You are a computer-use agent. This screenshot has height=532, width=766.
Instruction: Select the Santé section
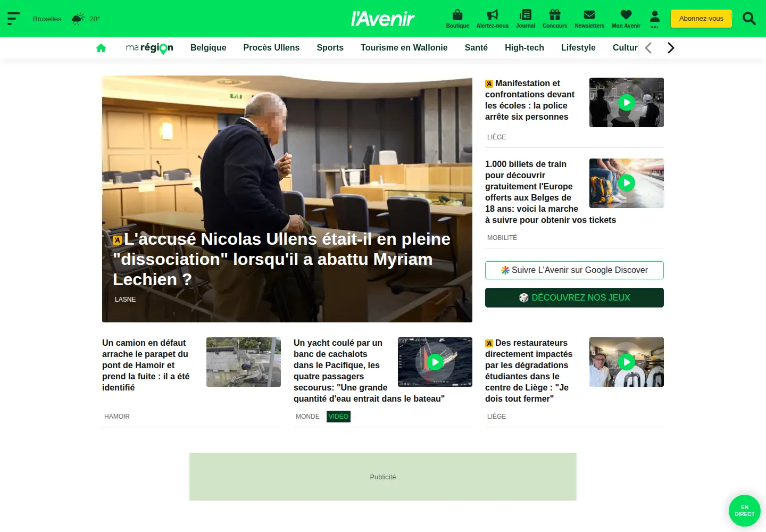(476, 48)
